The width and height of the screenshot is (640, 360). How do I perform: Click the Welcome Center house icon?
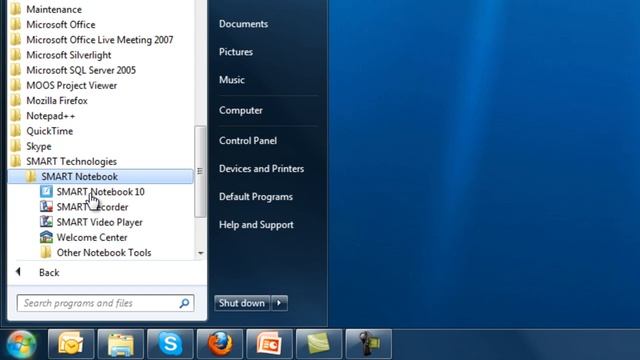46,237
